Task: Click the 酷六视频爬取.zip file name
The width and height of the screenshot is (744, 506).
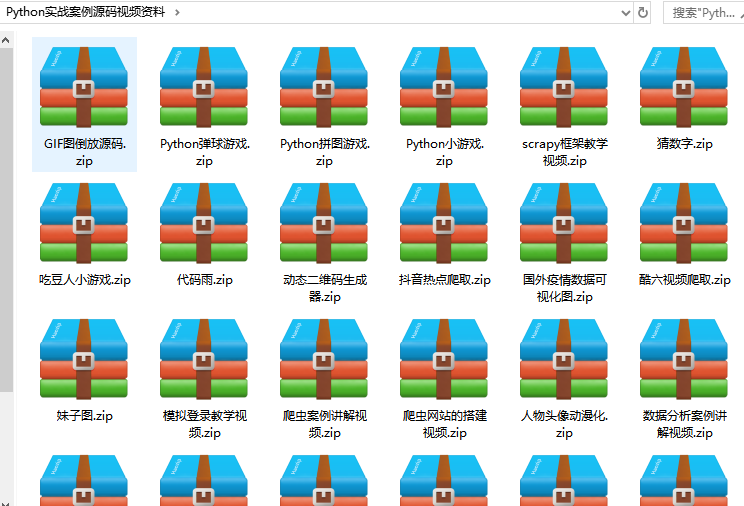Action: (685, 280)
